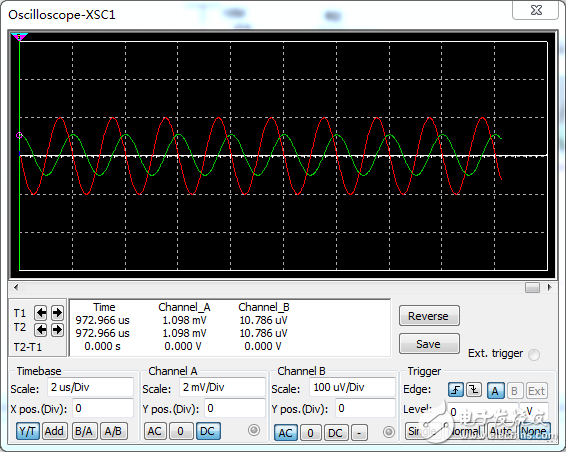Image resolution: width=566 pixels, height=452 pixels.
Task: Shift cursor T2 left arrow
Action: [40, 330]
